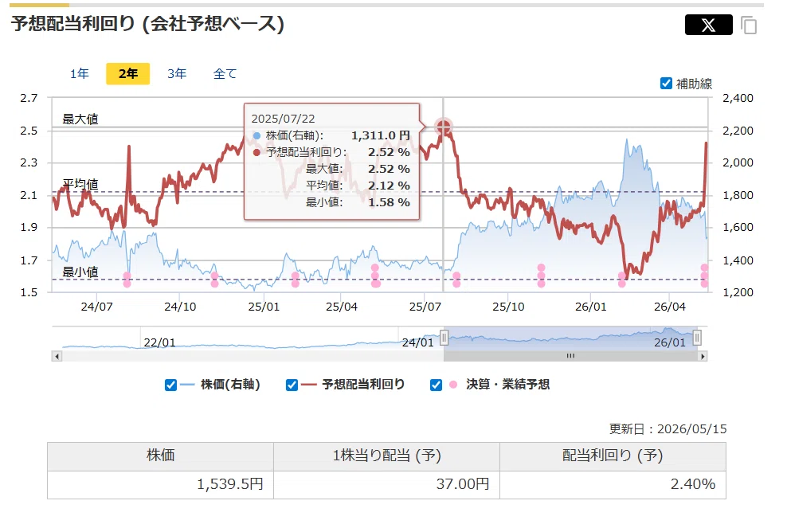787x532 pixels.
Task: Uncheck the 株価(右軸) legend checkbox
Action: click(170, 385)
